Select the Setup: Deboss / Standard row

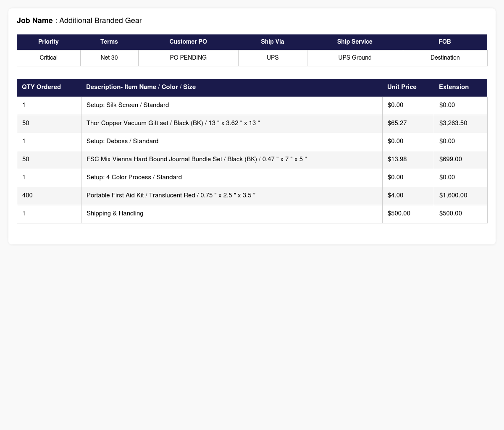pos(252,142)
